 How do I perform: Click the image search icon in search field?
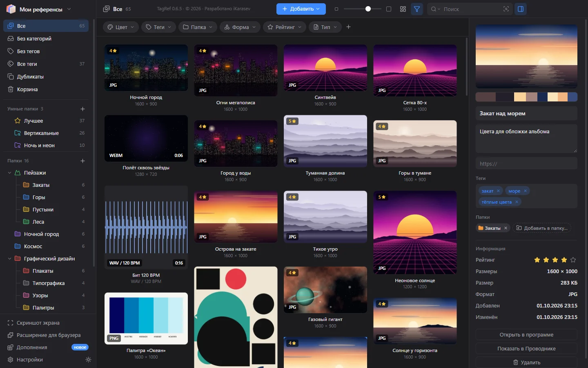pyautogui.click(x=506, y=9)
